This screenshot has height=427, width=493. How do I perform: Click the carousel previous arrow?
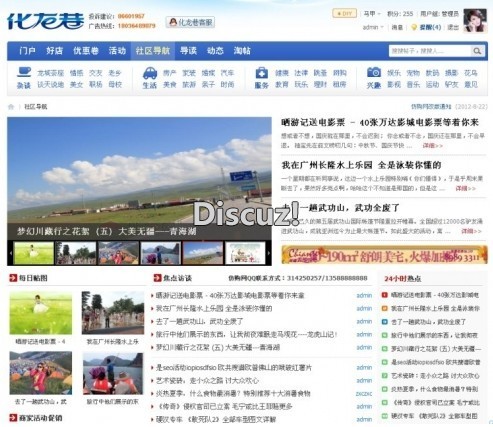(x=10, y=253)
